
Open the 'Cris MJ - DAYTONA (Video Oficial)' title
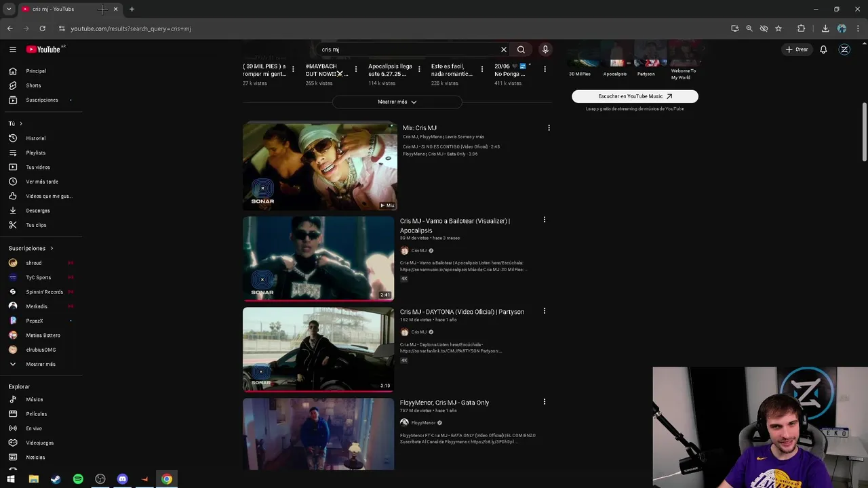point(462,312)
